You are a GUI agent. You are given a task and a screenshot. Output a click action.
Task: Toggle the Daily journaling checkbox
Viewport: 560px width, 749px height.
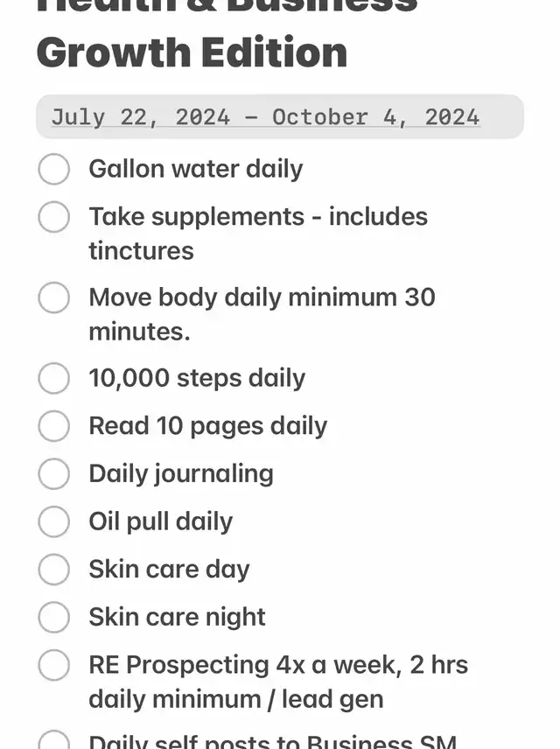[53, 474]
